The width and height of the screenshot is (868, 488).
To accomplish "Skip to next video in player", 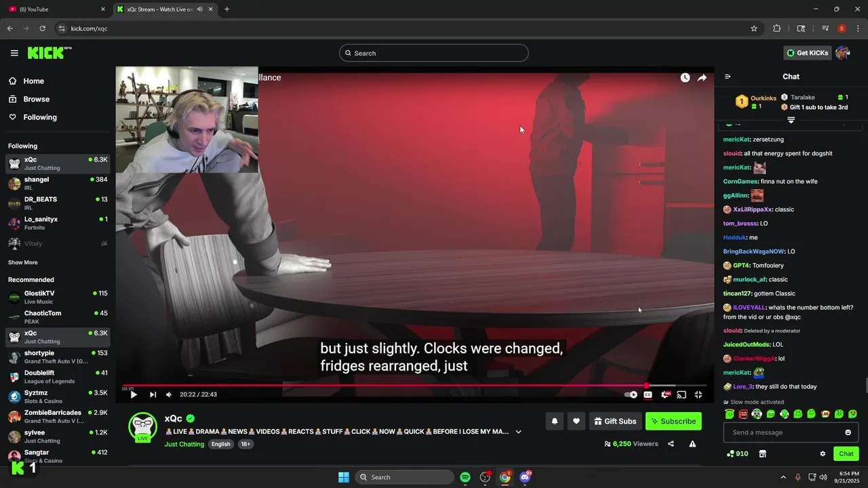I will [153, 394].
